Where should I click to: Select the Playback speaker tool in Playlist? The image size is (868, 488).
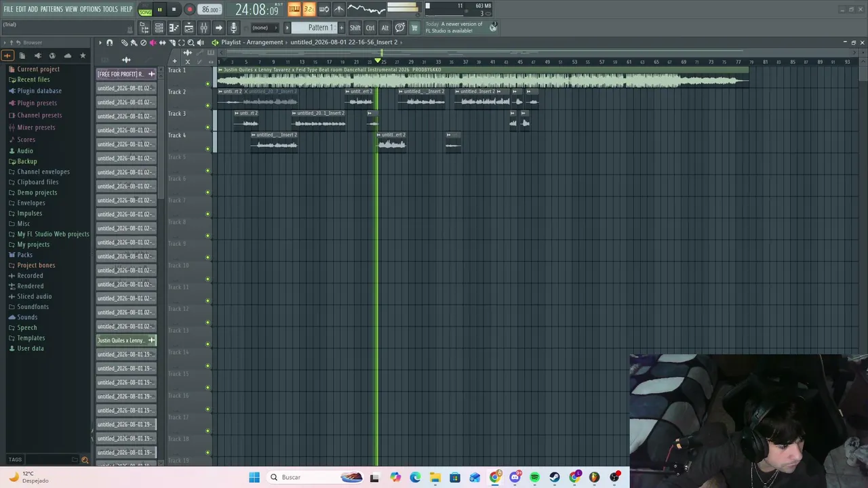(x=200, y=43)
